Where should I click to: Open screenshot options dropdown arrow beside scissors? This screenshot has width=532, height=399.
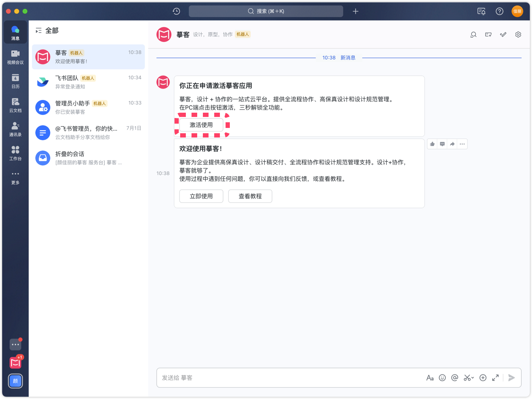tap(473, 378)
